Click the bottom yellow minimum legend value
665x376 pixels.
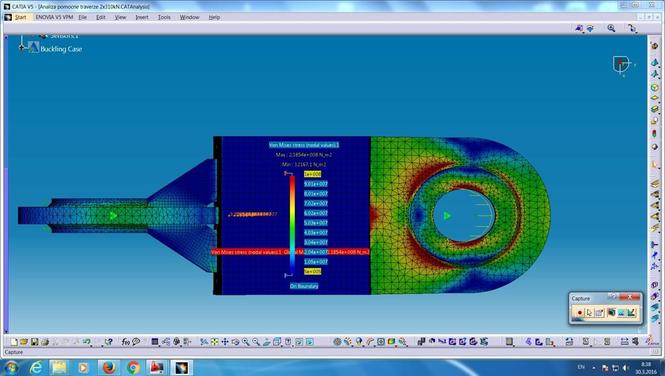tap(313, 271)
